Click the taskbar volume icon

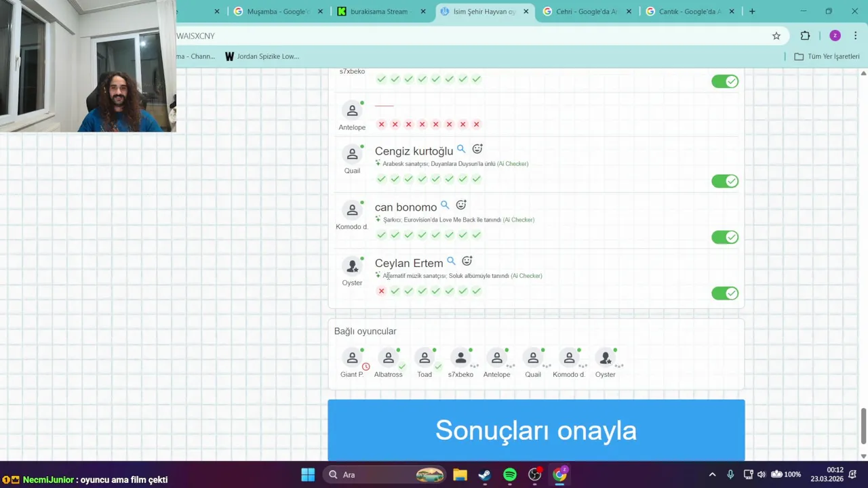761,474
